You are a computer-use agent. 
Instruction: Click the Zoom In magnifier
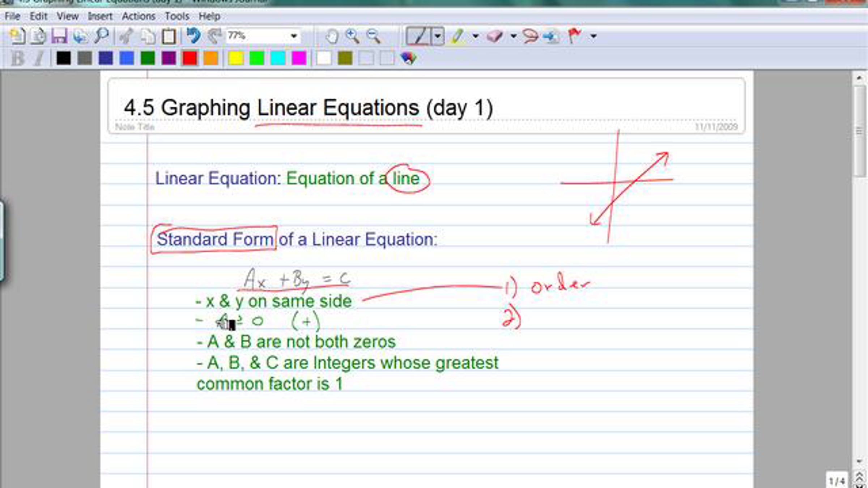click(352, 36)
